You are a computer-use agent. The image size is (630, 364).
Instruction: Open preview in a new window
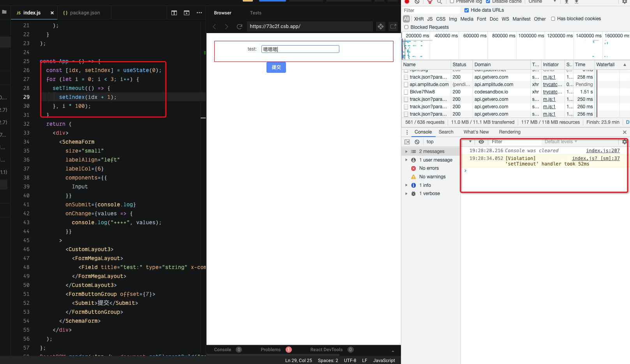(x=393, y=26)
